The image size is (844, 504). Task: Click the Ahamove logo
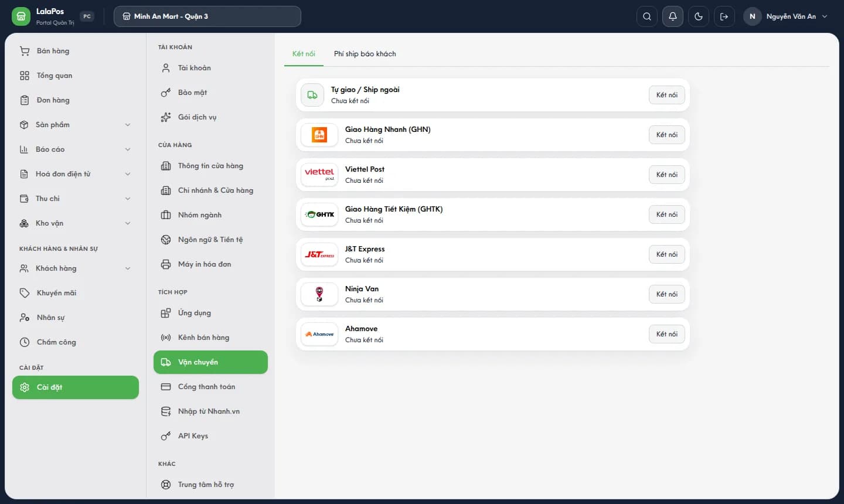coord(319,334)
